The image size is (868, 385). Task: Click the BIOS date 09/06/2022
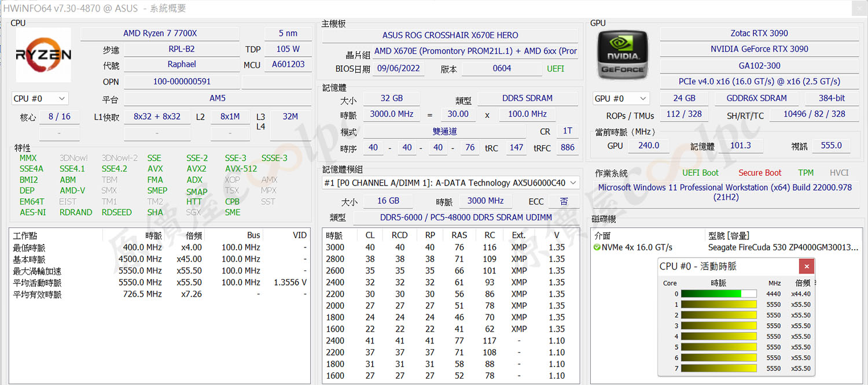(398, 69)
